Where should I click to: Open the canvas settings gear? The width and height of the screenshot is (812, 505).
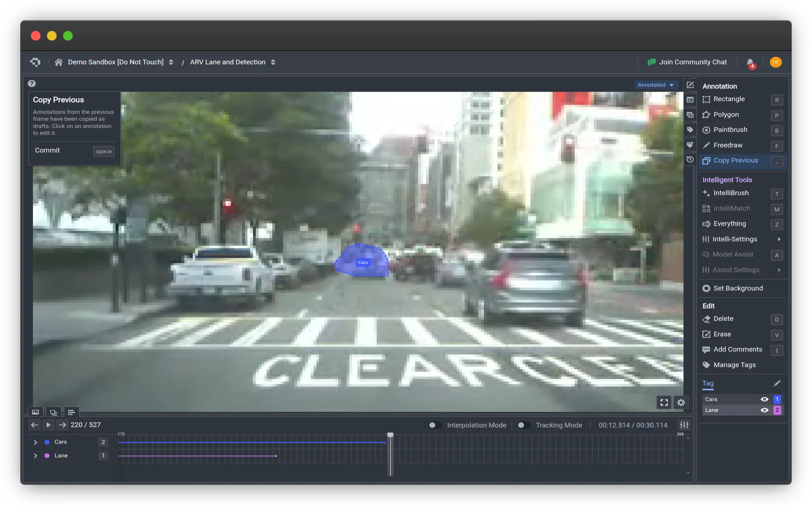[681, 403]
